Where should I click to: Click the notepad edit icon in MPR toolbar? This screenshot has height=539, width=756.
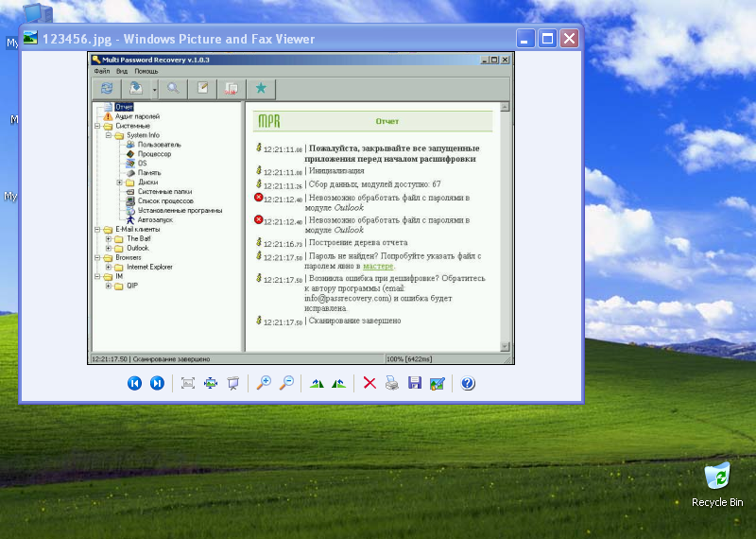pos(202,88)
